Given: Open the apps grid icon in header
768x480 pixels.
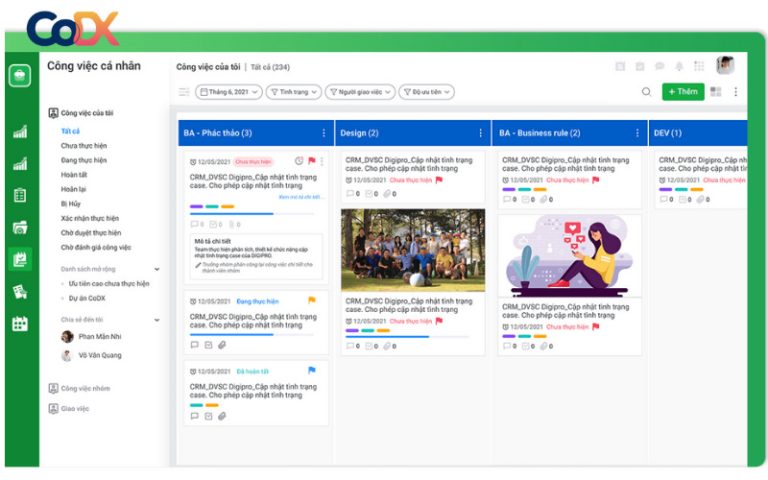Looking at the screenshot, I should [699, 67].
